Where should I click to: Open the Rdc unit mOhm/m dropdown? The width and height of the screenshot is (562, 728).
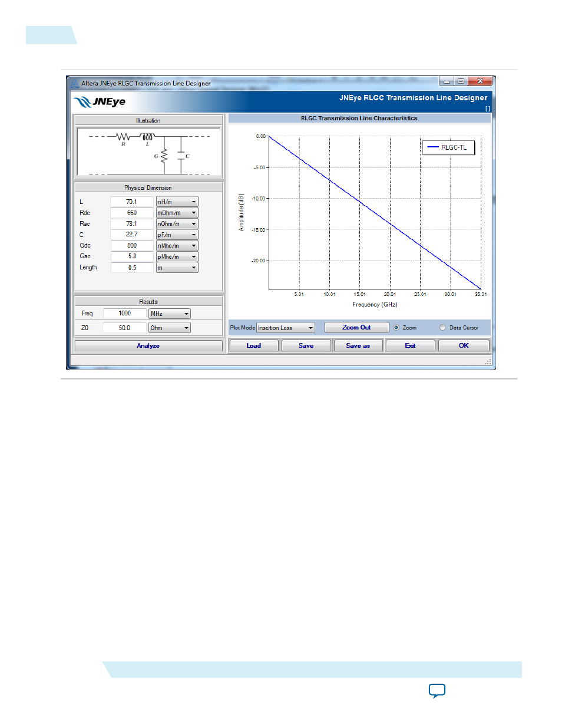point(177,213)
